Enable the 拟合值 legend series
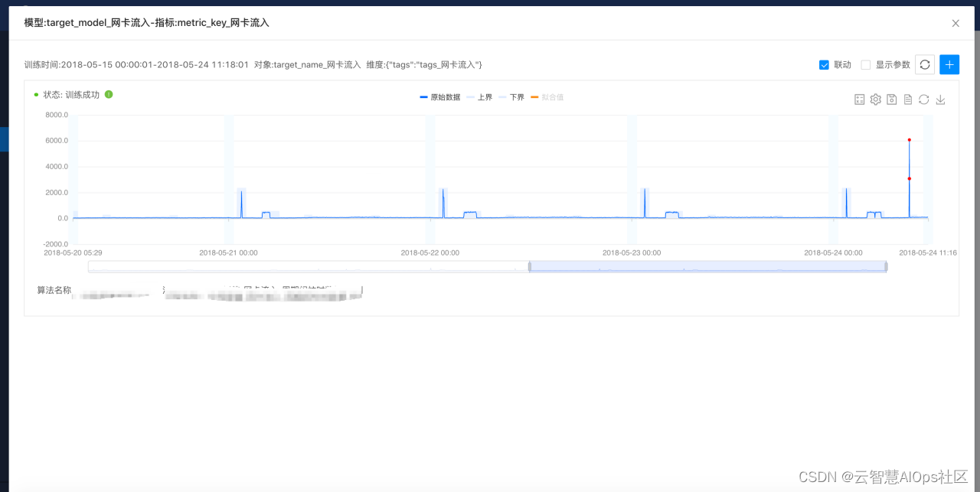The height and width of the screenshot is (492, 980). pyautogui.click(x=547, y=97)
